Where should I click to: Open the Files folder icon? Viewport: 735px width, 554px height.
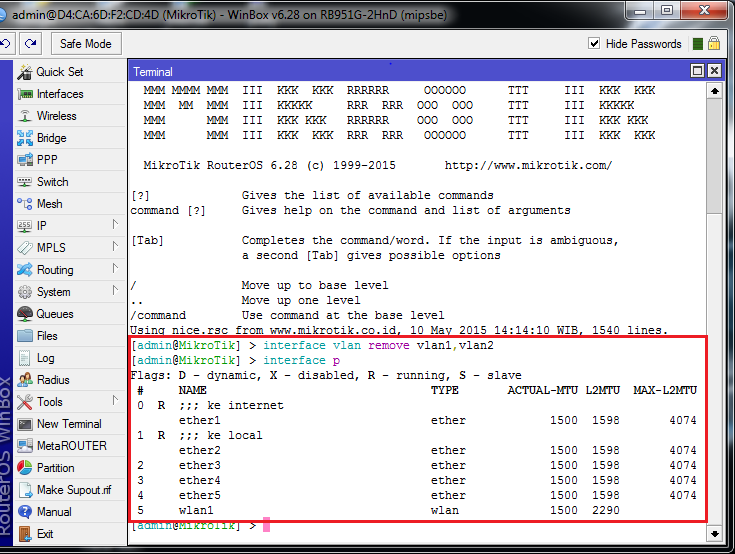pyautogui.click(x=24, y=336)
